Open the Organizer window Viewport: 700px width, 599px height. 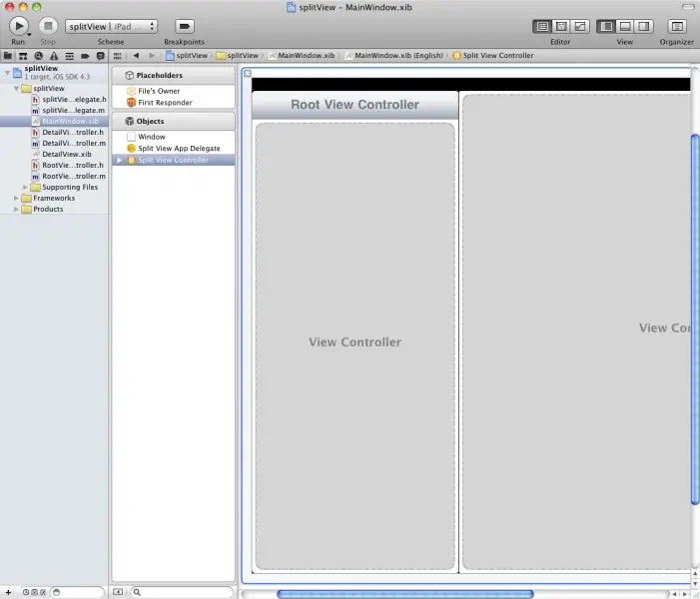click(676, 26)
